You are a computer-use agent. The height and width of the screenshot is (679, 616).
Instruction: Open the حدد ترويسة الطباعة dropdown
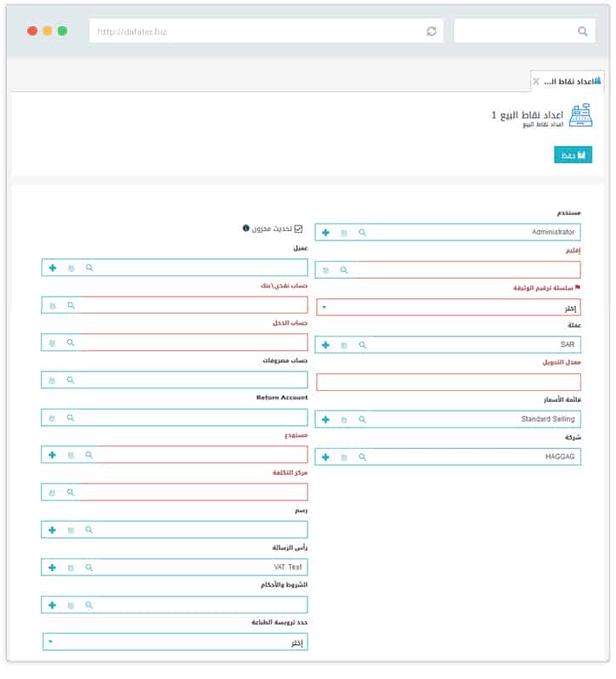174,642
